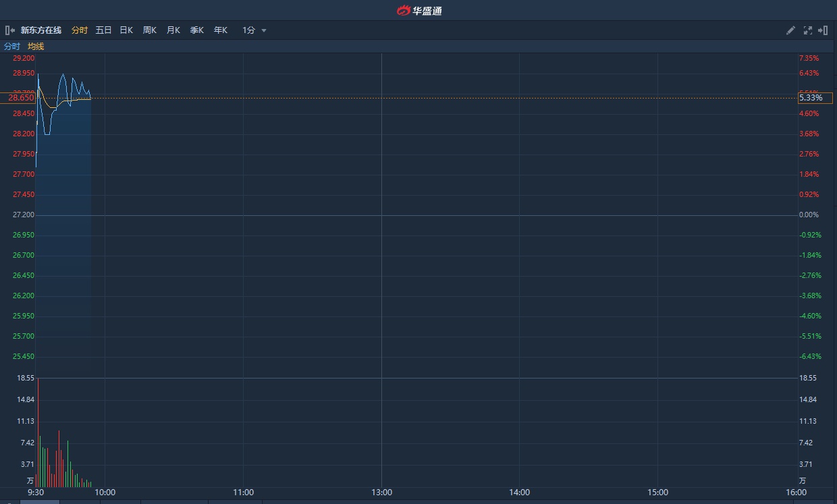Image resolution: width=837 pixels, height=504 pixels.
Task: Select the 日K daily candlestick tab
Action: coord(126,30)
